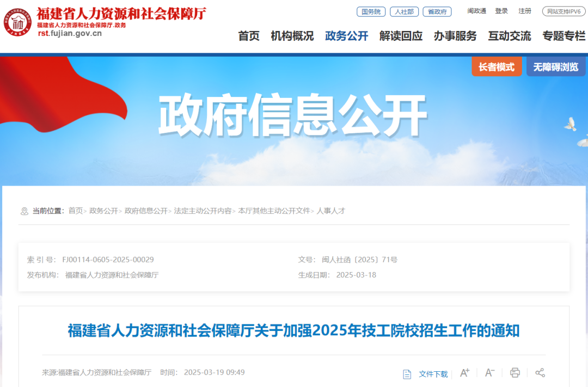The image size is (588, 387).
Task: Open the 政务公开 navigation menu
Action: pos(346,36)
